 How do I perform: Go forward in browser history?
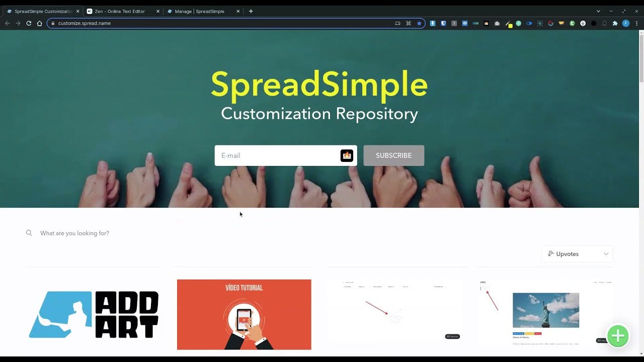pos(18,23)
